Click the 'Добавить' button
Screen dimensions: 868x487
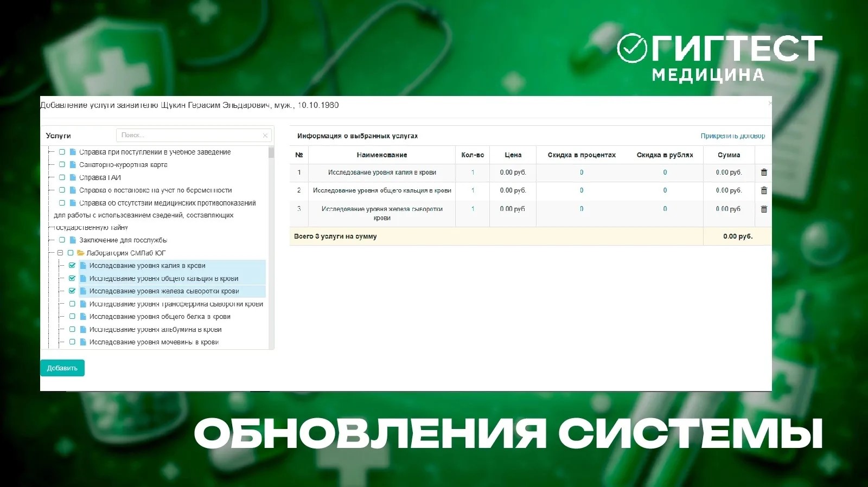62,368
